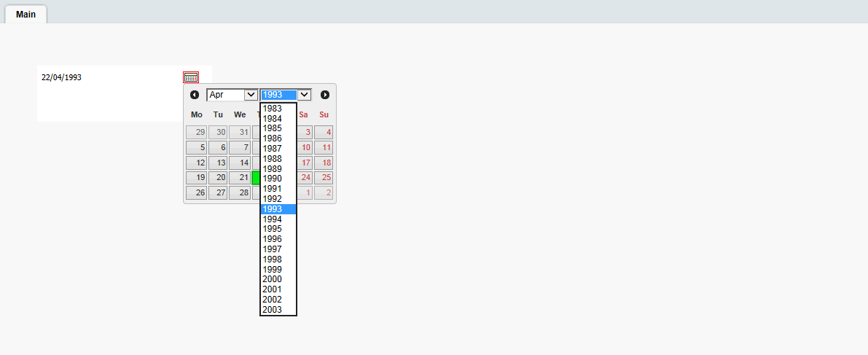Pick day 14 in calendar
Screen dimensions: 868x355
tap(239, 163)
